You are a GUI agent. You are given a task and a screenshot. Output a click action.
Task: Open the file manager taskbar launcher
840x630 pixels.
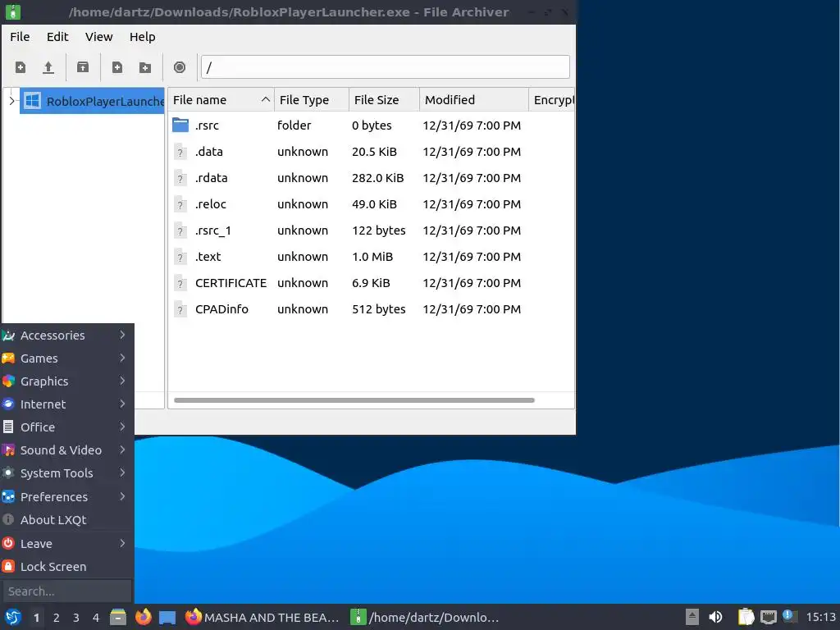coord(118,617)
